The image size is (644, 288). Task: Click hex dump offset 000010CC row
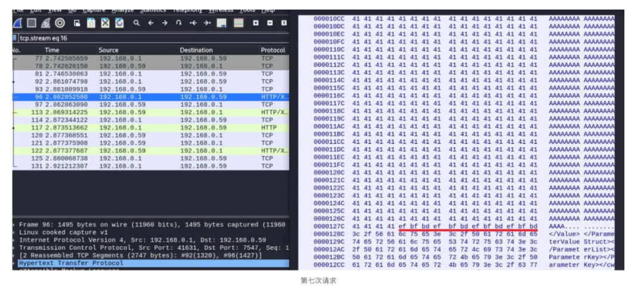464,18
